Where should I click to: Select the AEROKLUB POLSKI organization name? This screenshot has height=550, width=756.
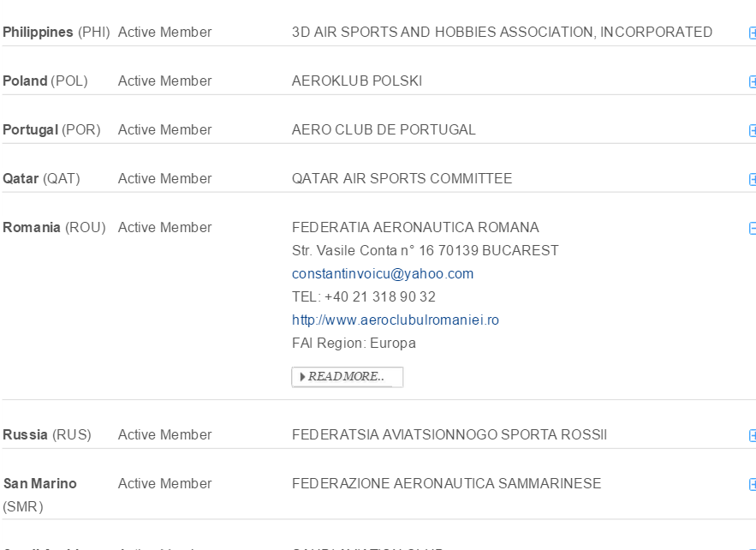tap(357, 81)
